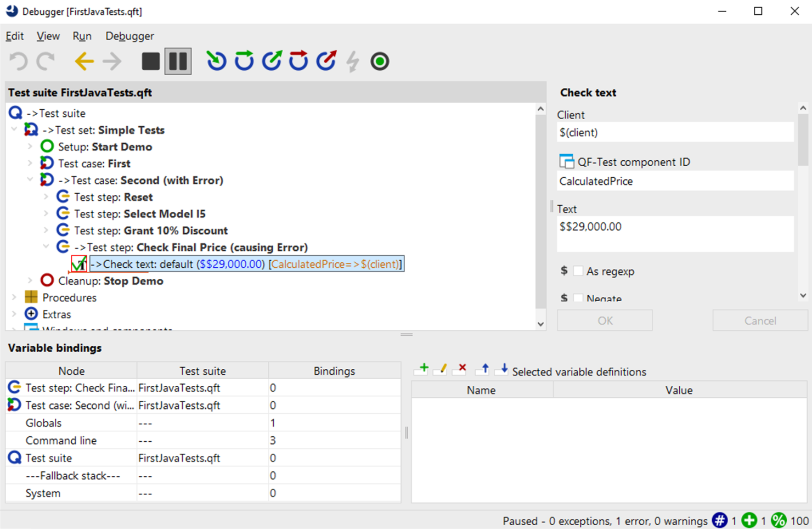Collapse Test case Second (with Error)
The image size is (812, 529).
click(x=30, y=180)
